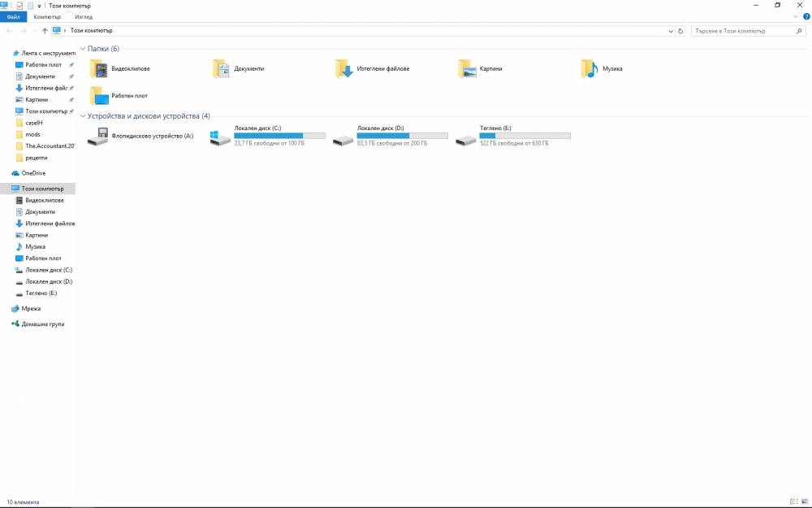The width and height of the screenshot is (812, 508).
Task: Click the 23,7 ГБ свободни от 100 ГБ text
Action: click(x=270, y=144)
